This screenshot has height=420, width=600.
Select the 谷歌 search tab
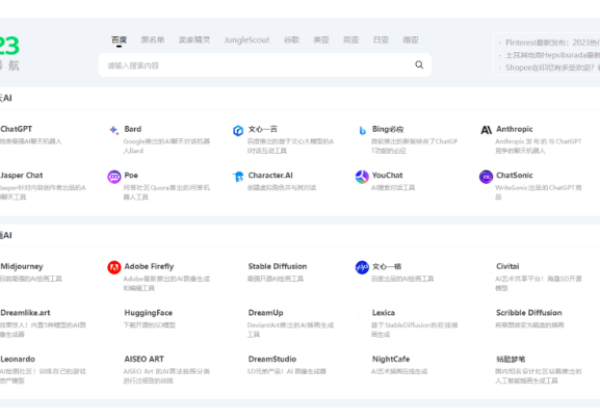point(292,40)
